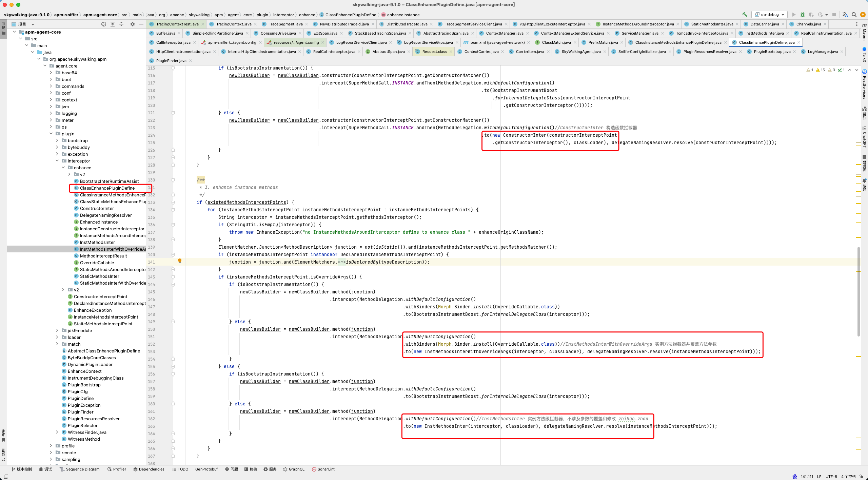Open project panel gear settings
This screenshot has width=868, height=480.
[133, 24]
